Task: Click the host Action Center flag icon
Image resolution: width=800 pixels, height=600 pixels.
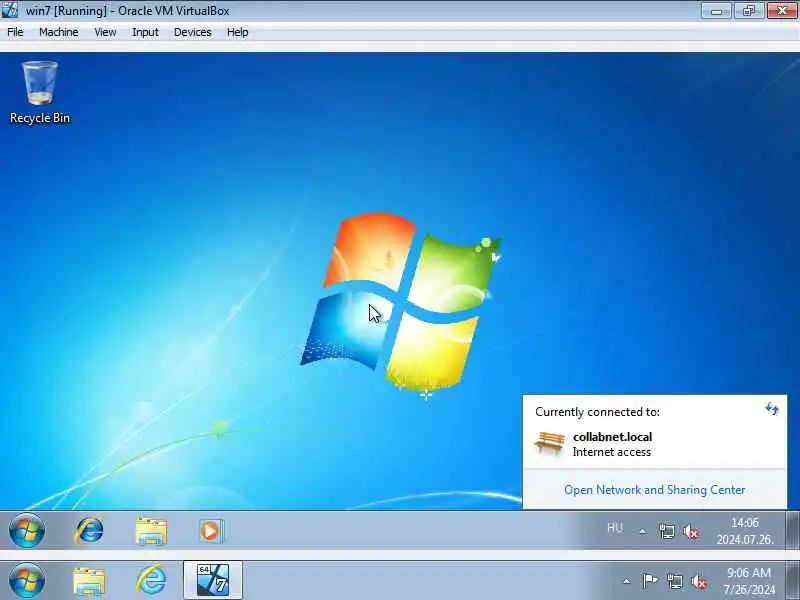Action: coord(649,581)
